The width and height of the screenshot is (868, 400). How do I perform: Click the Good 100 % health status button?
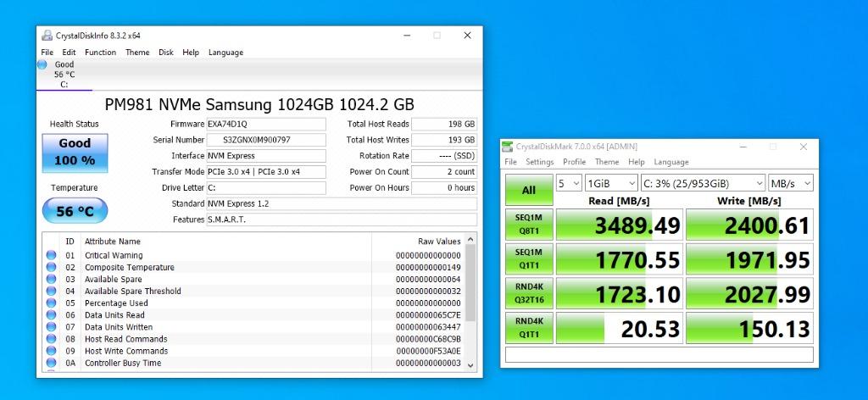(x=75, y=153)
